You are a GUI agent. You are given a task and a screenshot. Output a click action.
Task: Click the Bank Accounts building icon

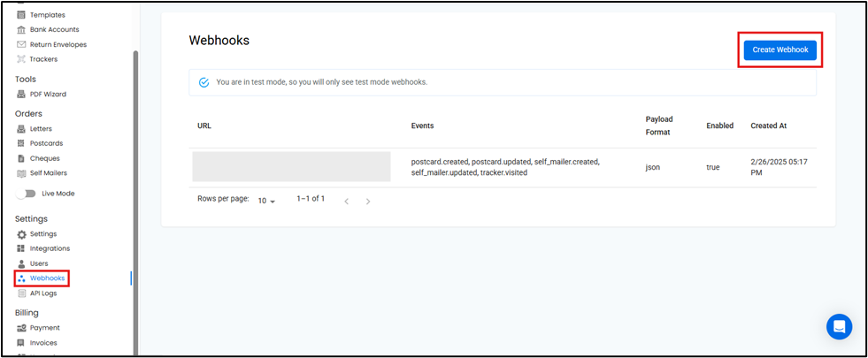coord(21,29)
